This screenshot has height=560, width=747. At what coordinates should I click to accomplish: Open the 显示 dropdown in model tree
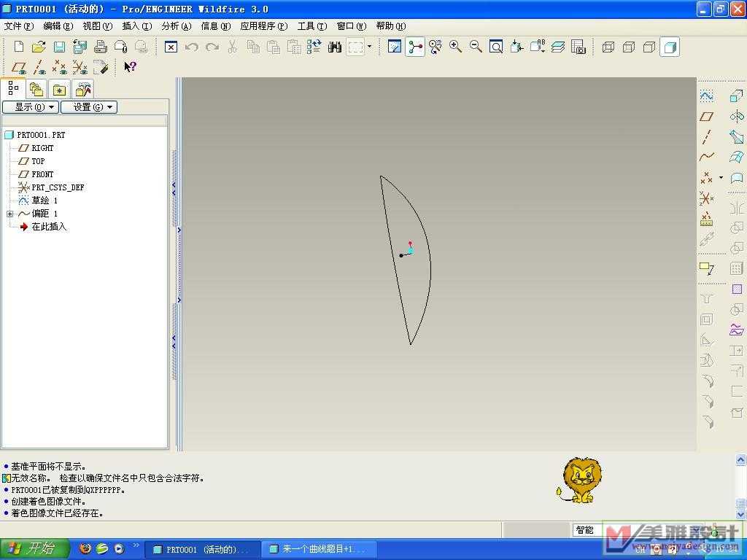click(30, 107)
